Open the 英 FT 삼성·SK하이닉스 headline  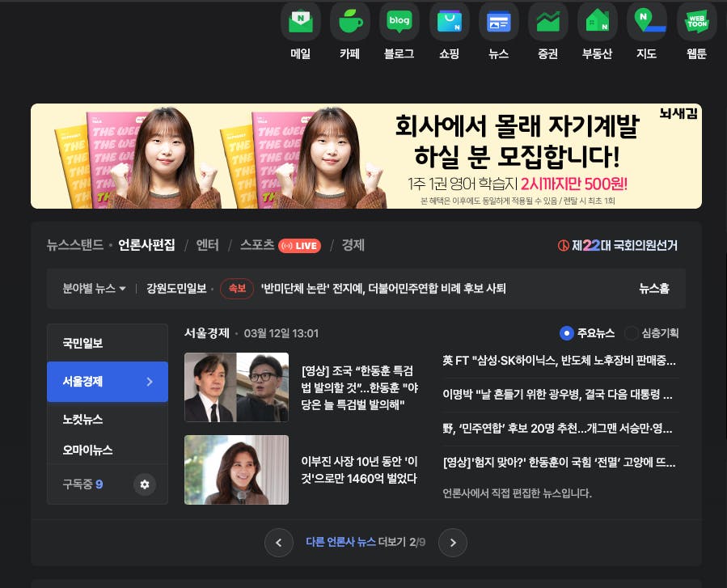(x=559, y=360)
